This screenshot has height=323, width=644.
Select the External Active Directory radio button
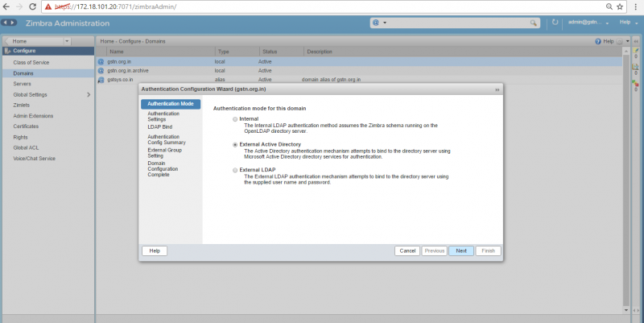click(x=235, y=145)
